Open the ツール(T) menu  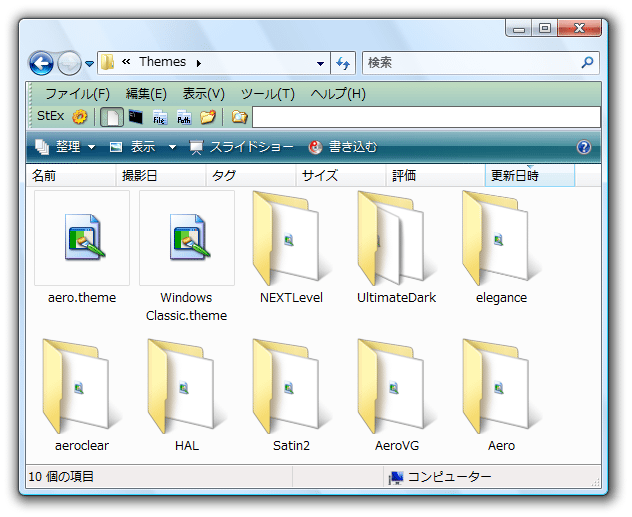[268, 94]
